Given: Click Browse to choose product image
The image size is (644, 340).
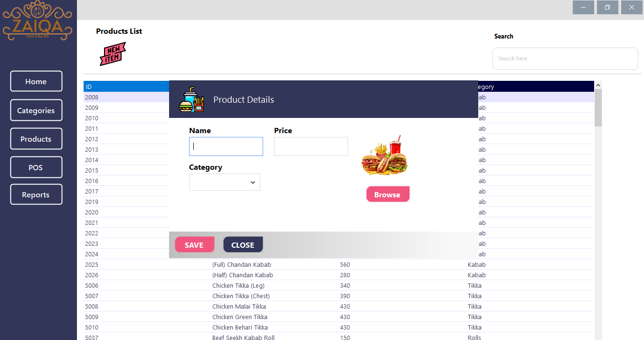Looking at the screenshot, I should pyautogui.click(x=388, y=194).
